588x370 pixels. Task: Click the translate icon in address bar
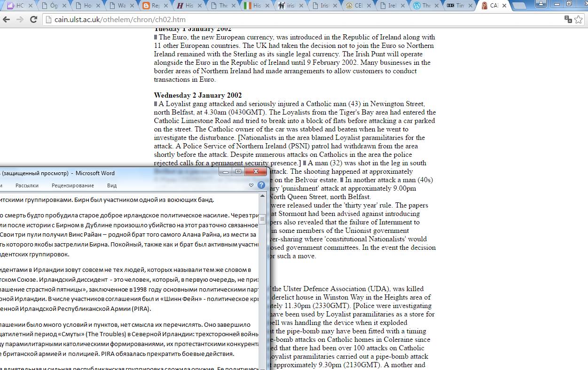568,20
